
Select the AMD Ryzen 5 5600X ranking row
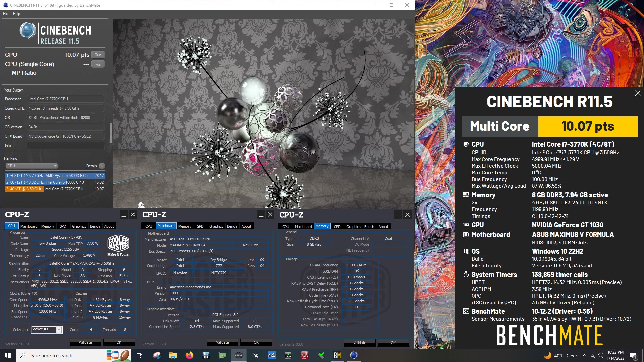point(55,176)
